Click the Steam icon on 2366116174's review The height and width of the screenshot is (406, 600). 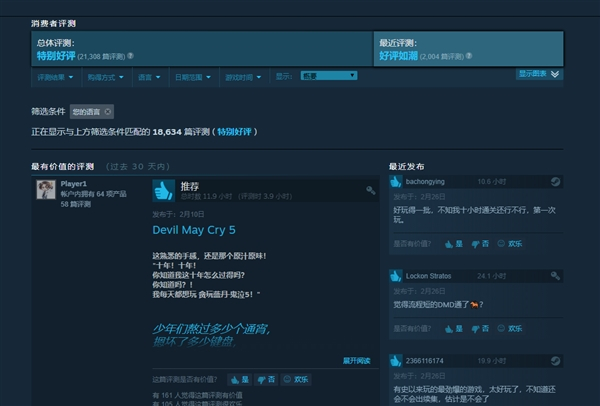tap(555, 361)
